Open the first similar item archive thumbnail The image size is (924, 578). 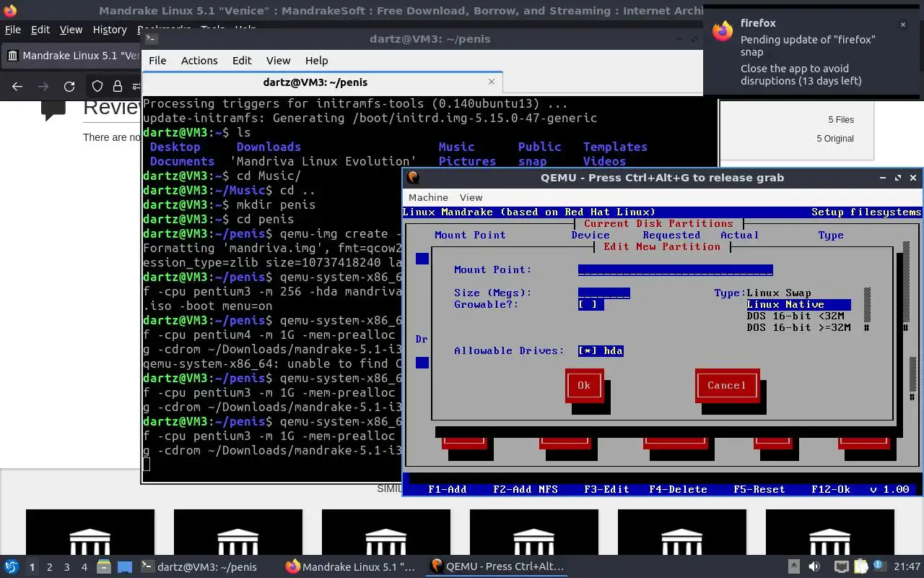tap(90, 532)
